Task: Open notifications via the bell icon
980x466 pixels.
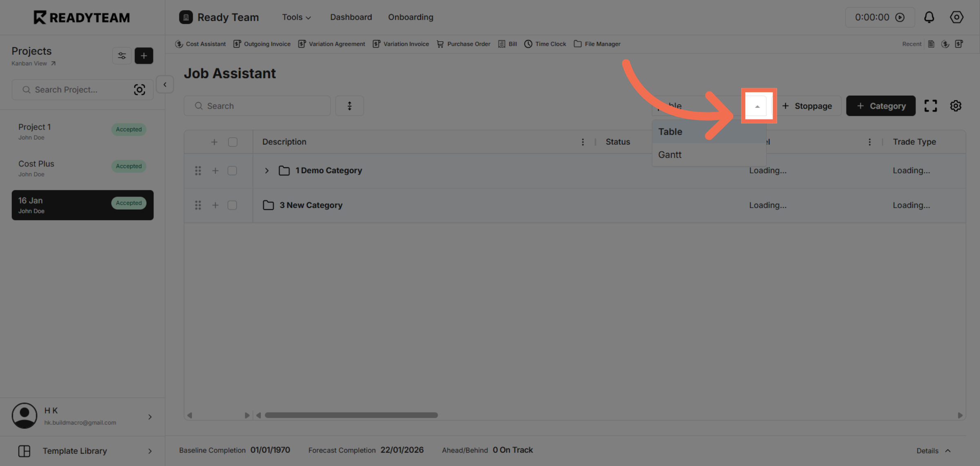Action: (x=929, y=17)
